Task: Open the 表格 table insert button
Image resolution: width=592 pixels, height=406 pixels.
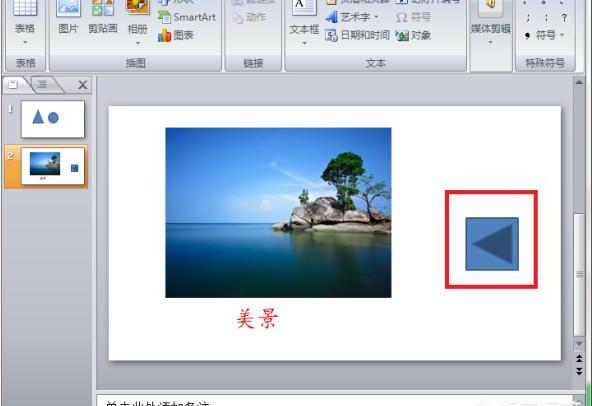Action: coord(25,23)
